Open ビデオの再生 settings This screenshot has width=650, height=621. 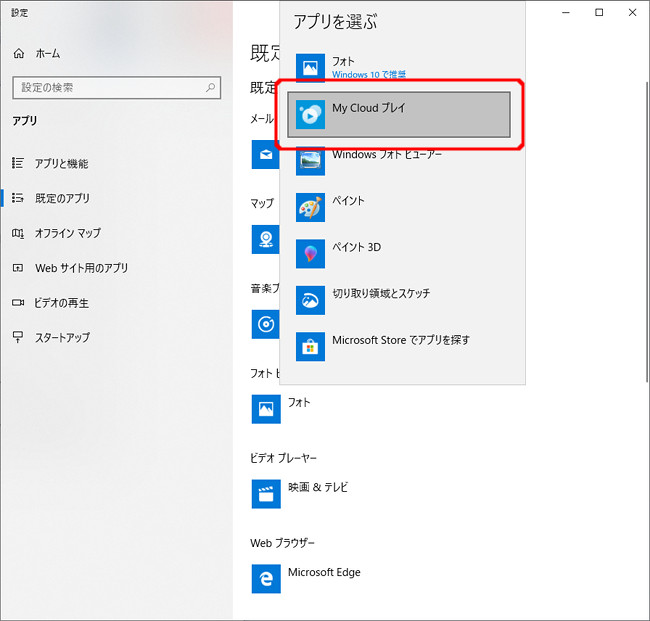click(x=62, y=302)
